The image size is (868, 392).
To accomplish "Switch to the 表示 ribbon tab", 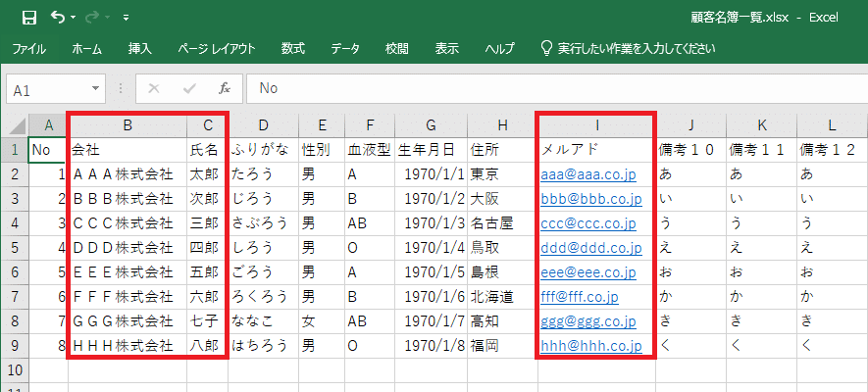I will [x=446, y=49].
